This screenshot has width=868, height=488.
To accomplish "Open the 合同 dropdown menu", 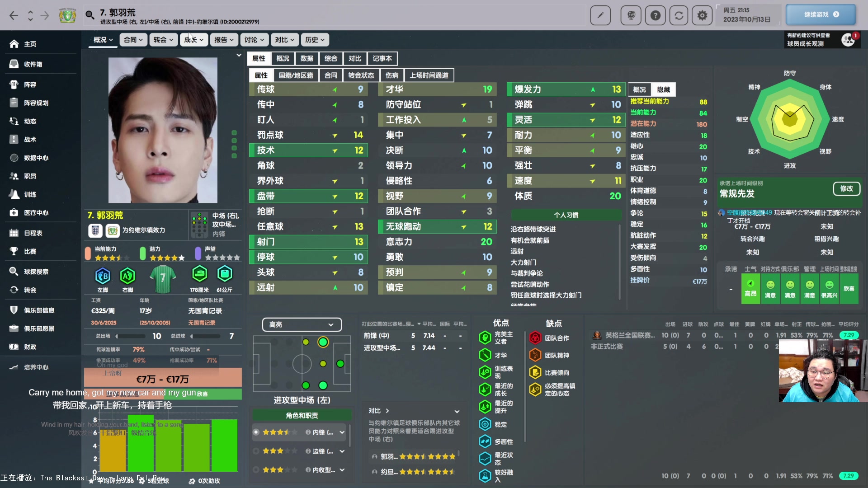I will tap(133, 40).
